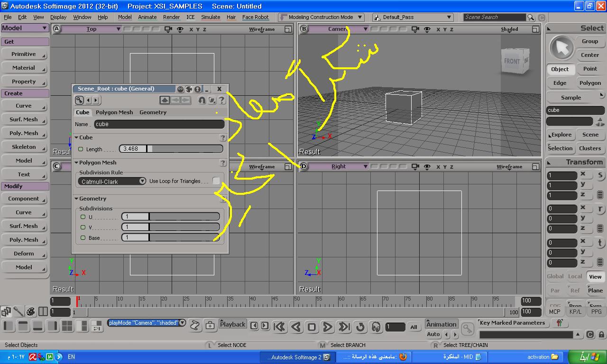Click the key icon next to Animation
Image resolution: width=607 pixels, height=364 pixels.
click(467, 328)
